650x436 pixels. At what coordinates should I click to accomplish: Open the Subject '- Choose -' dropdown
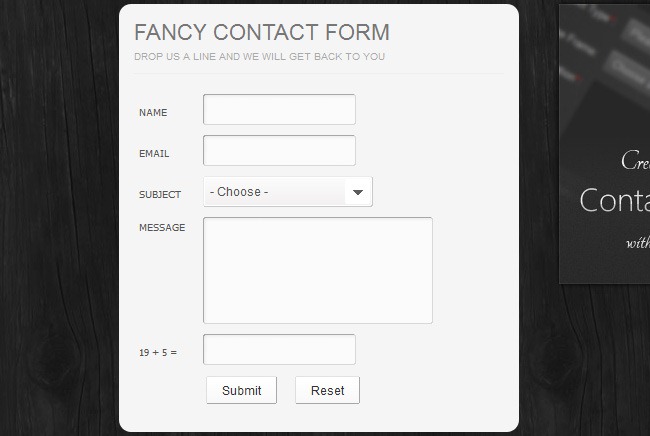click(275, 192)
